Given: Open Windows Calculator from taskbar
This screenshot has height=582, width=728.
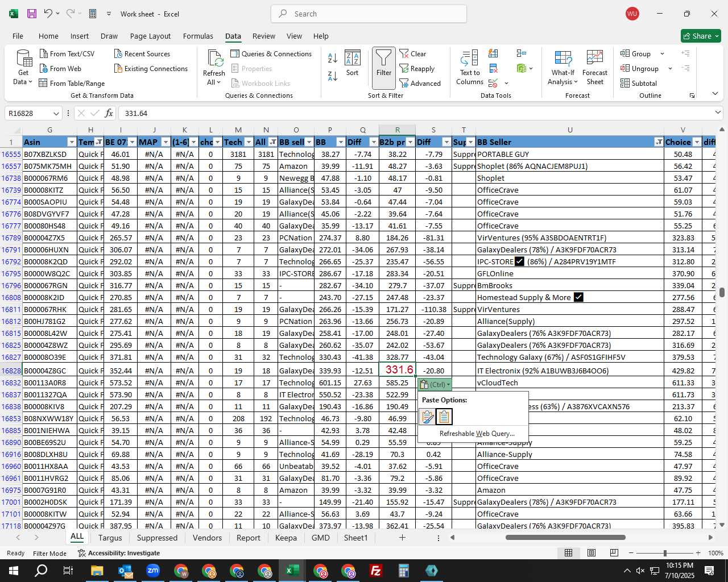Looking at the screenshot, I should pos(404,571).
